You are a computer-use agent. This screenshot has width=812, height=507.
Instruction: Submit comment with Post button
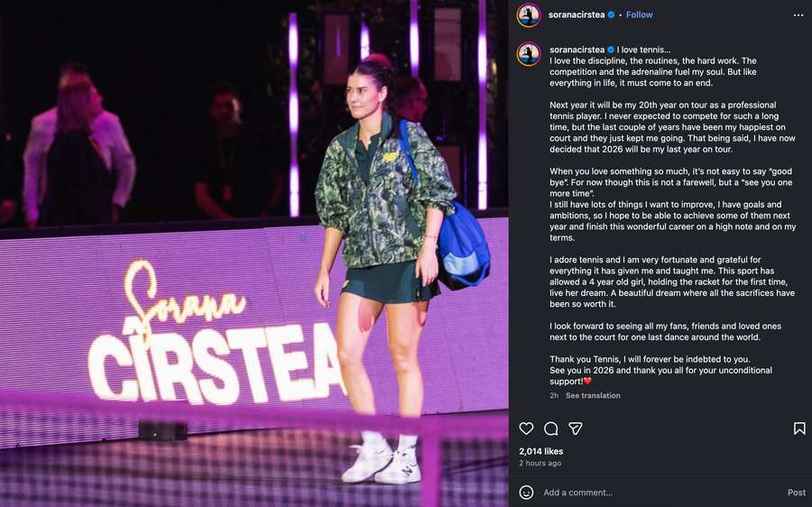pos(797,493)
